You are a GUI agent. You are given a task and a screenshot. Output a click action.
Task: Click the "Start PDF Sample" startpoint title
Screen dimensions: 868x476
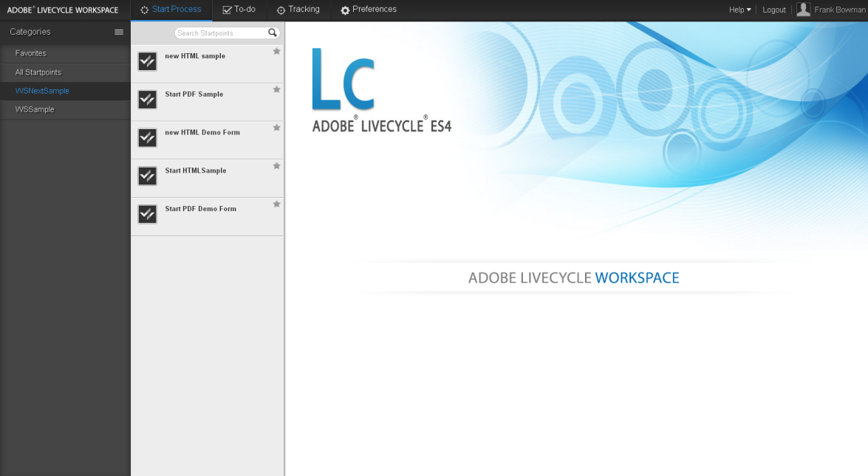[194, 94]
